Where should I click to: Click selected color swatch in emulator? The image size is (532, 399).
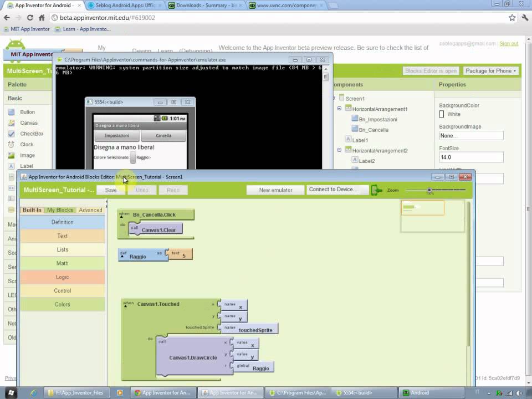pyautogui.click(x=133, y=157)
